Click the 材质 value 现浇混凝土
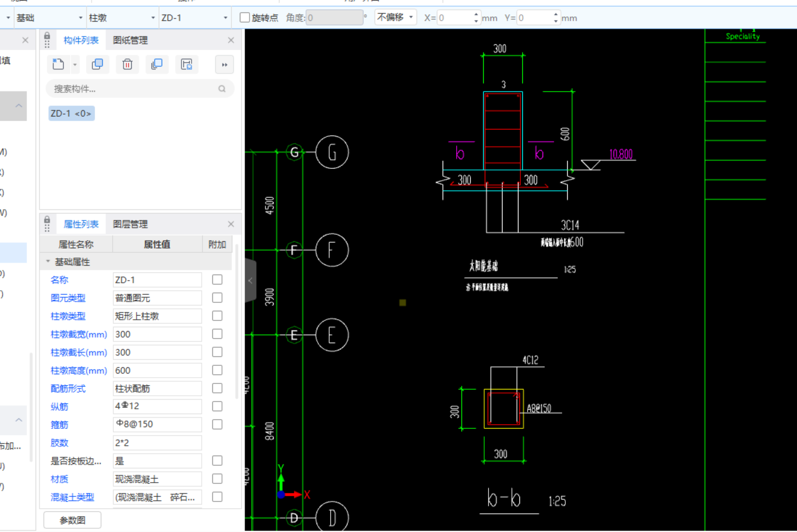 click(x=157, y=479)
